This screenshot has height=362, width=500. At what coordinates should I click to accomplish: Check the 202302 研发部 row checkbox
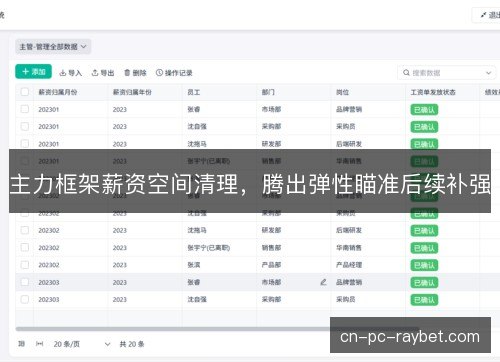pos(25,230)
